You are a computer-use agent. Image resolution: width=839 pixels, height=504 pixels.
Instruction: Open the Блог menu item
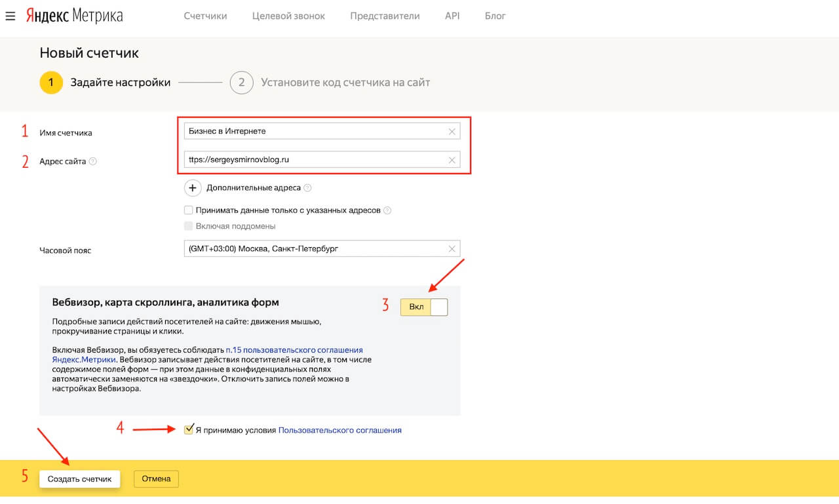(496, 16)
